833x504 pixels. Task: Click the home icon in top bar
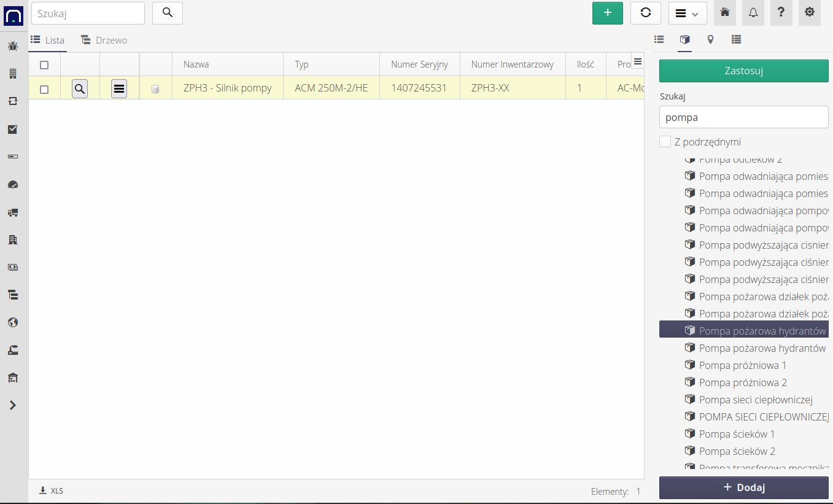point(725,12)
